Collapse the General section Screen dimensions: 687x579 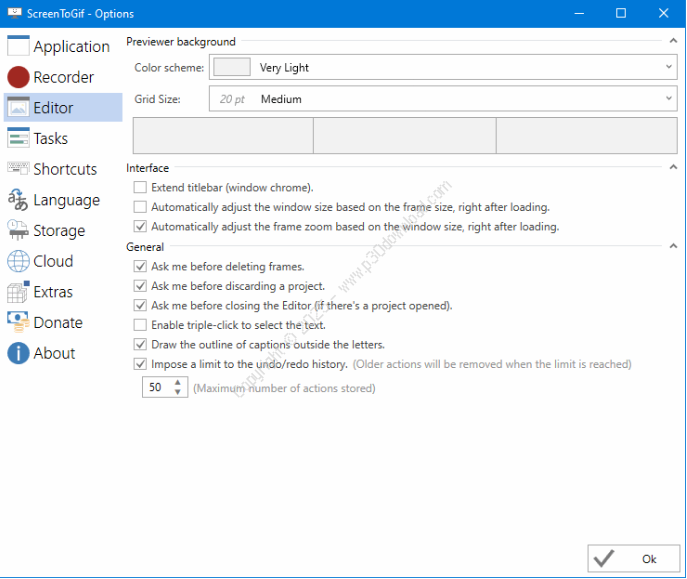click(672, 246)
